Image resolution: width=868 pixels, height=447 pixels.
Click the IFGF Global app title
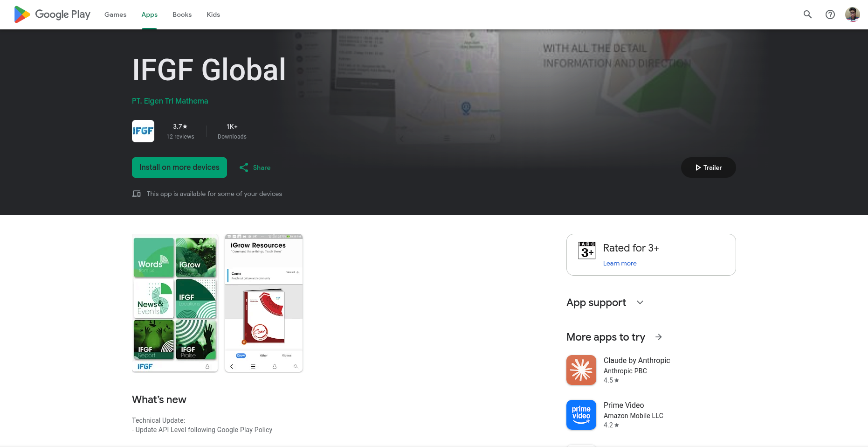209,70
